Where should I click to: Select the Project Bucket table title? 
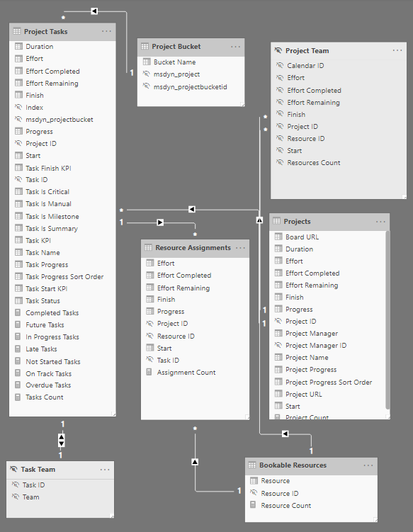tap(176, 47)
